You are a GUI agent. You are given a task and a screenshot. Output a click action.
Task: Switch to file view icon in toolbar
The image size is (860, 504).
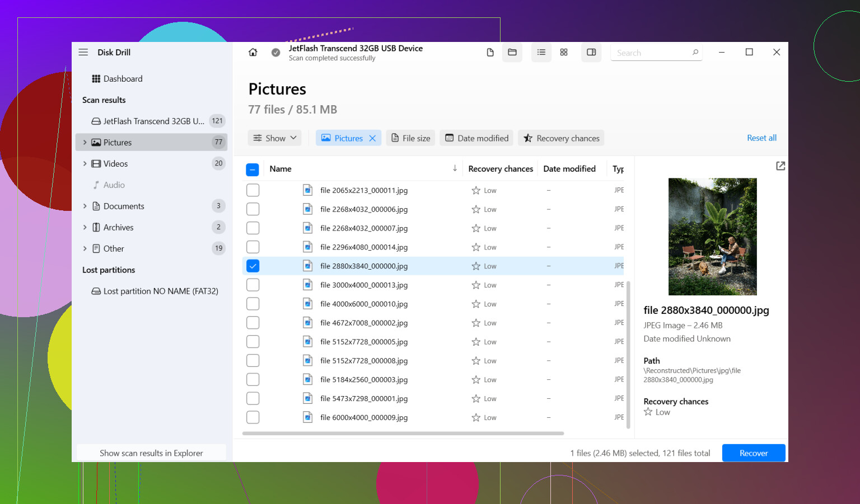(490, 52)
